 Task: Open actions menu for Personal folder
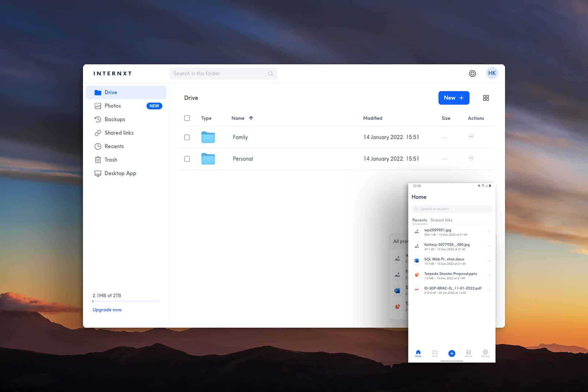click(471, 158)
